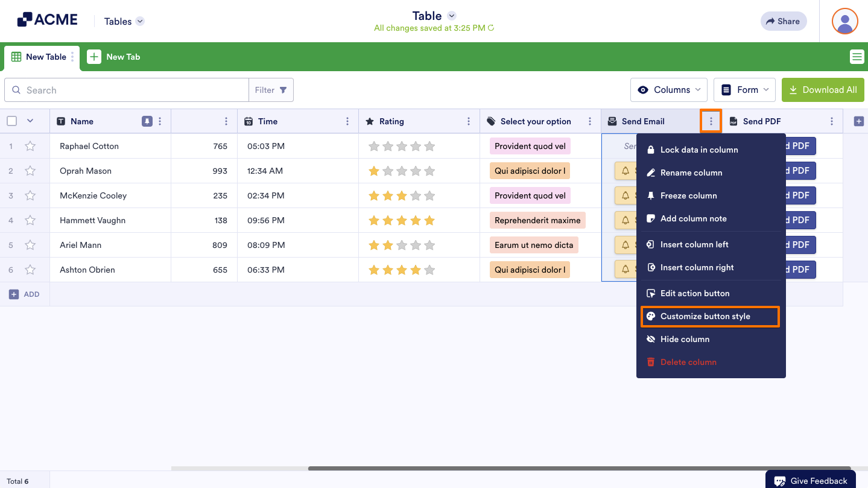Add a new column with plus icon
Image resolution: width=868 pixels, height=488 pixels.
tap(859, 121)
